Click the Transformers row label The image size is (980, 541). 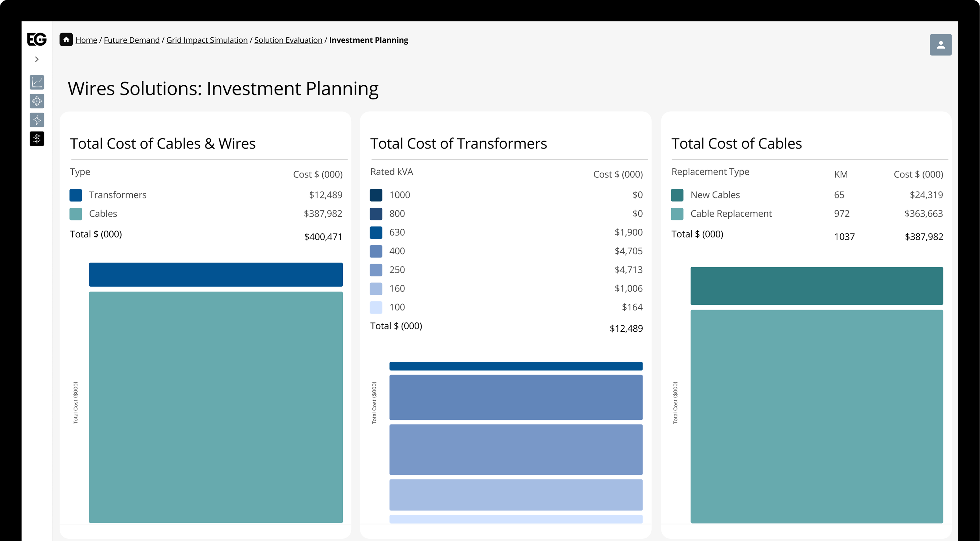pyautogui.click(x=118, y=195)
